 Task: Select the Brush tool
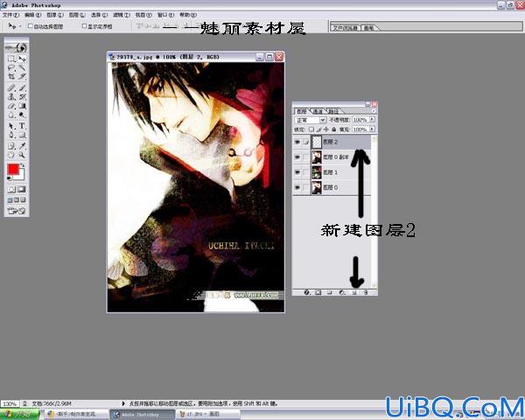22,88
